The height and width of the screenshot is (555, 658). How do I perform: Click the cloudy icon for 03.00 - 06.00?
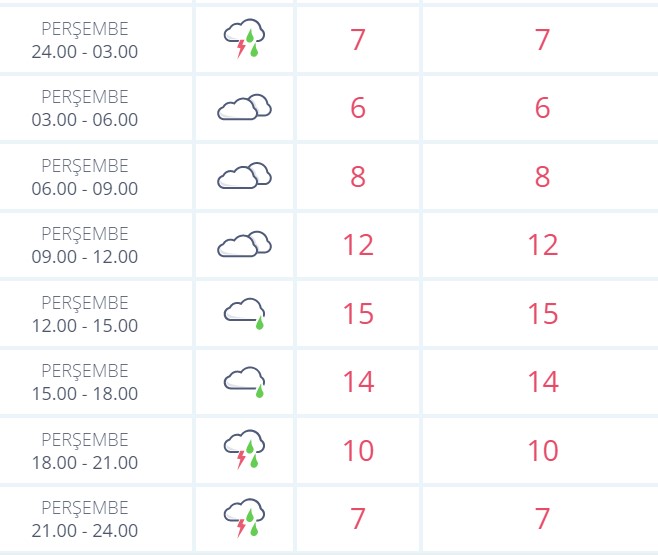coord(244,107)
